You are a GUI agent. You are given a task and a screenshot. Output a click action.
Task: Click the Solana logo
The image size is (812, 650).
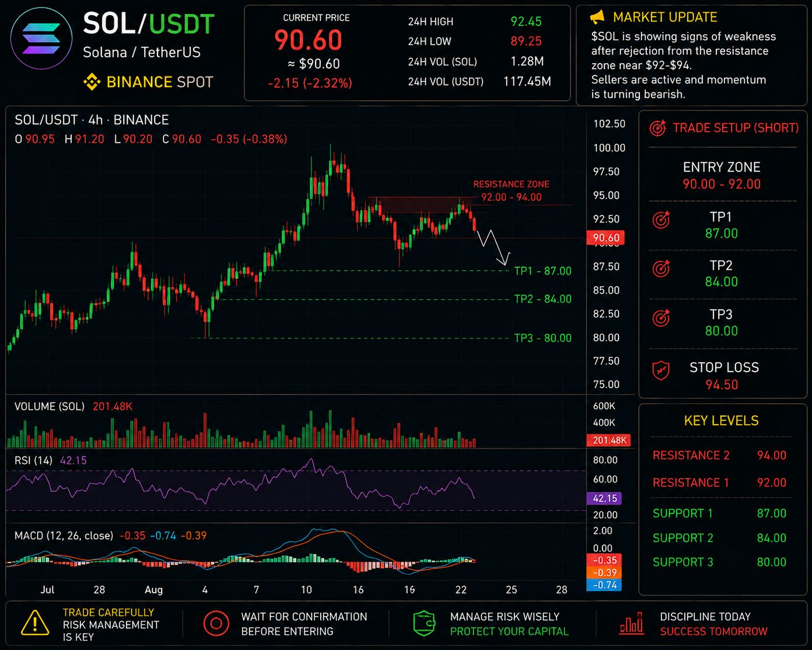42,39
